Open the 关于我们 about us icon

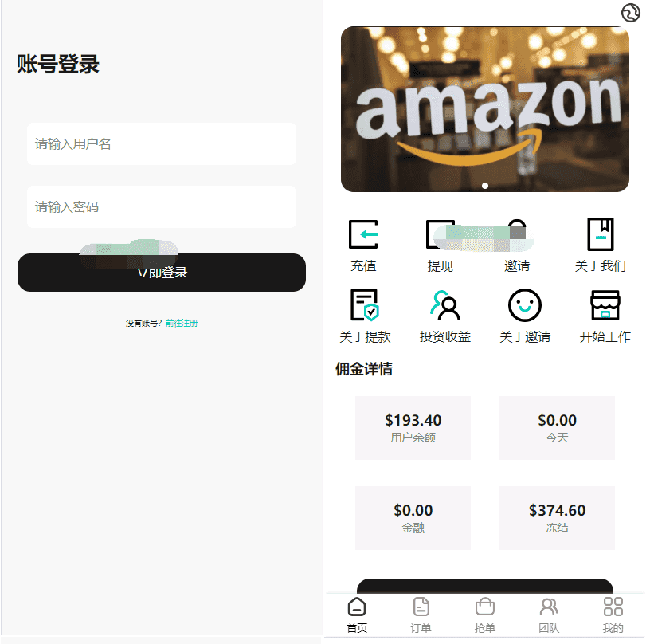point(601,234)
